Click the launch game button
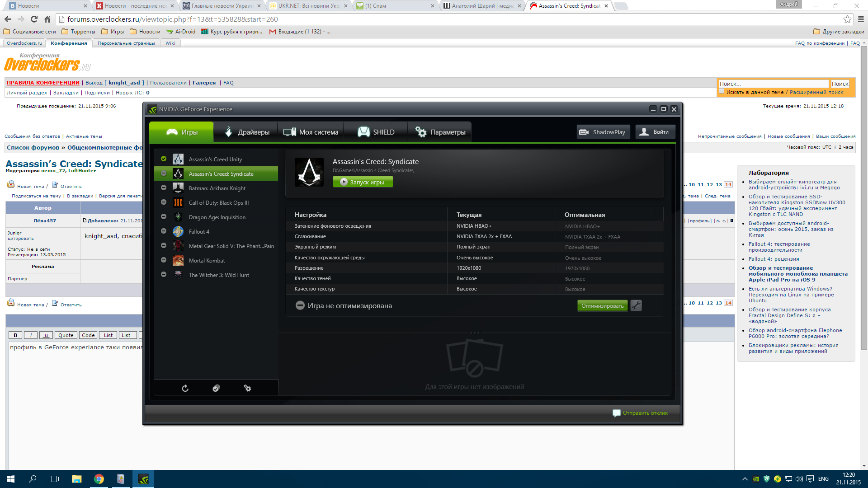Screen dimensions: 868x488 363,182
